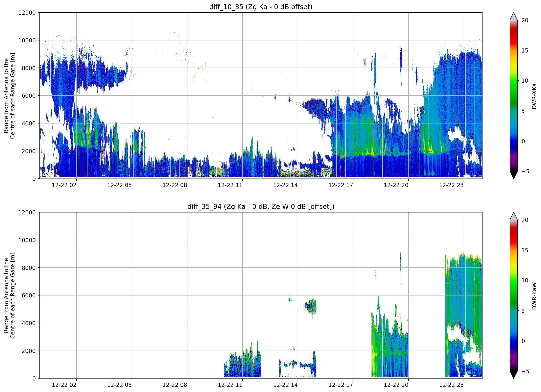Image resolution: width=541 pixels, height=392 pixels.
Task: Click the 15 tick on top colorbar
Action: point(525,51)
